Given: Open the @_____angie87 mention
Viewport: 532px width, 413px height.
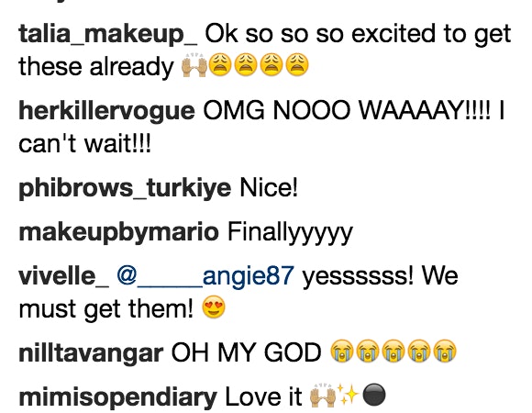Looking at the screenshot, I should click(205, 276).
